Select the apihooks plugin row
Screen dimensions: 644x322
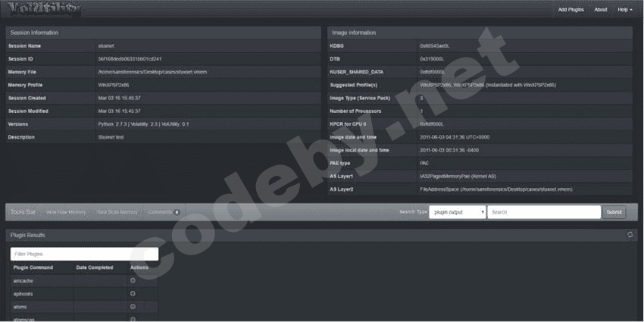(84, 294)
